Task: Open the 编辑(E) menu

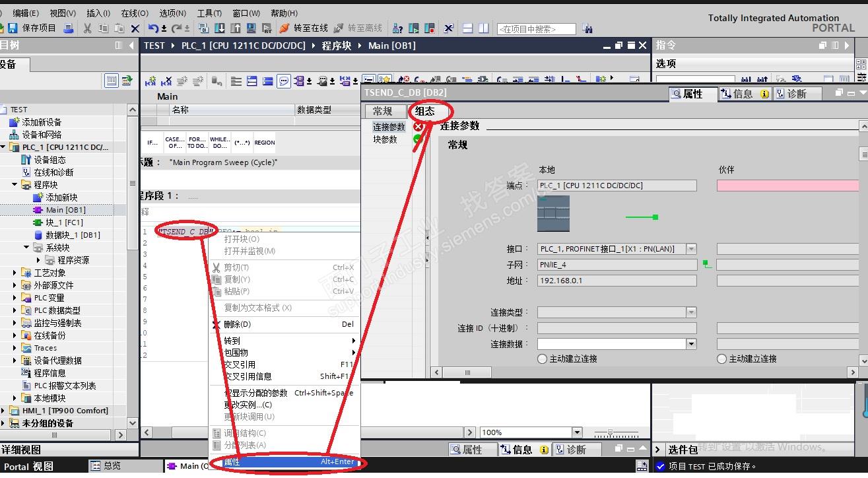Action: coord(26,13)
